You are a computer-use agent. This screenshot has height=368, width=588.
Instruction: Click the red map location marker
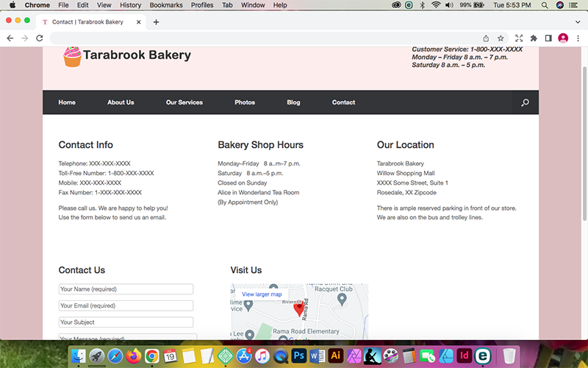click(299, 309)
